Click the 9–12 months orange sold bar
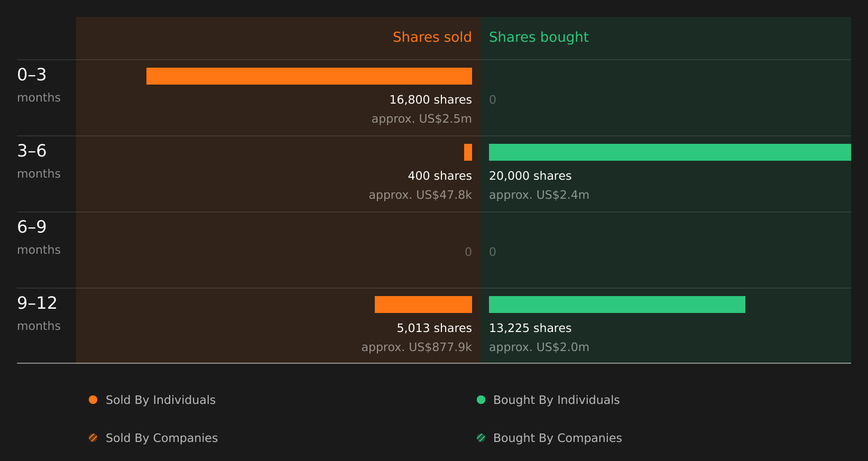The image size is (868, 461). tap(423, 305)
